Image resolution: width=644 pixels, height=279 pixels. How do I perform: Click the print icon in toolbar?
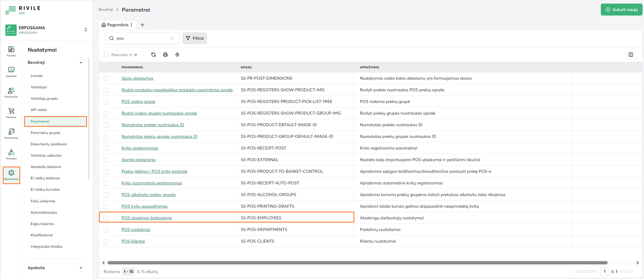(x=165, y=55)
